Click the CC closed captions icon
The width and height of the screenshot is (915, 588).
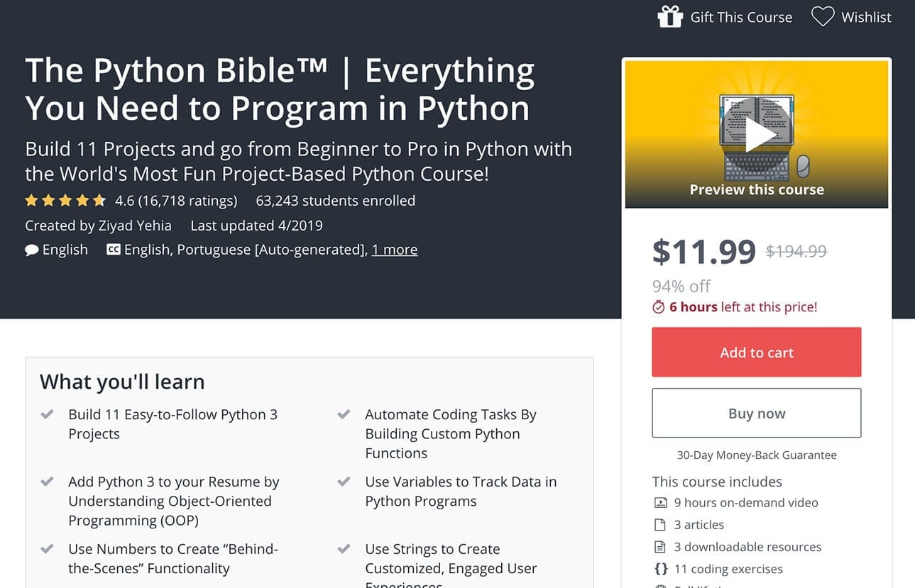coord(113,250)
